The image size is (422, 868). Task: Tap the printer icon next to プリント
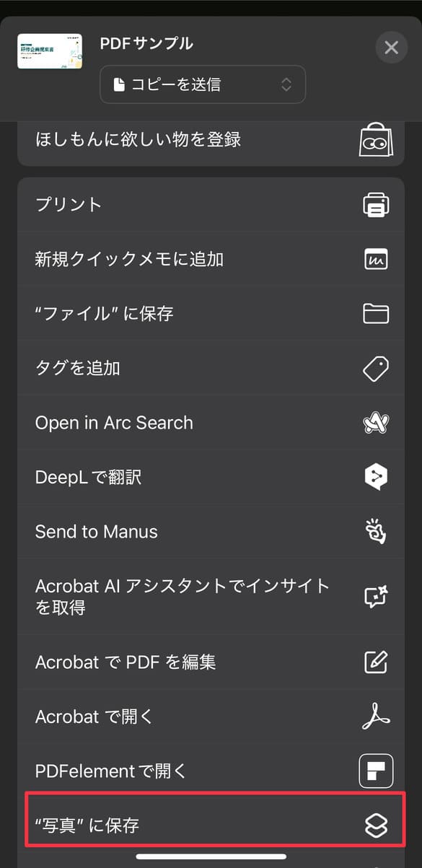click(x=376, y=204)
